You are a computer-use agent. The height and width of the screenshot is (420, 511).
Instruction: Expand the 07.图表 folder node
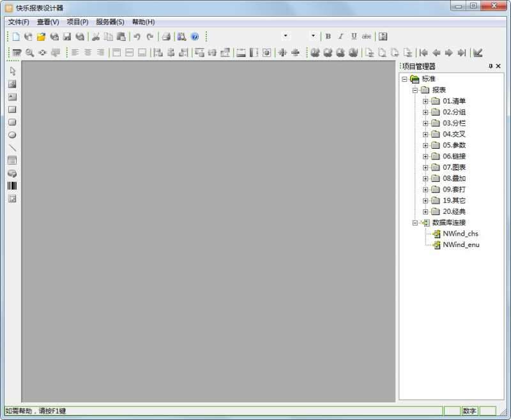[x=425, y=167]
